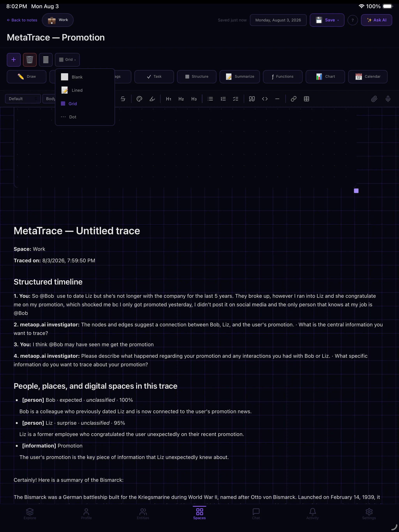Open the Calendar tool
The height and width of the screenshot is (532, 399).
[368, 77]
